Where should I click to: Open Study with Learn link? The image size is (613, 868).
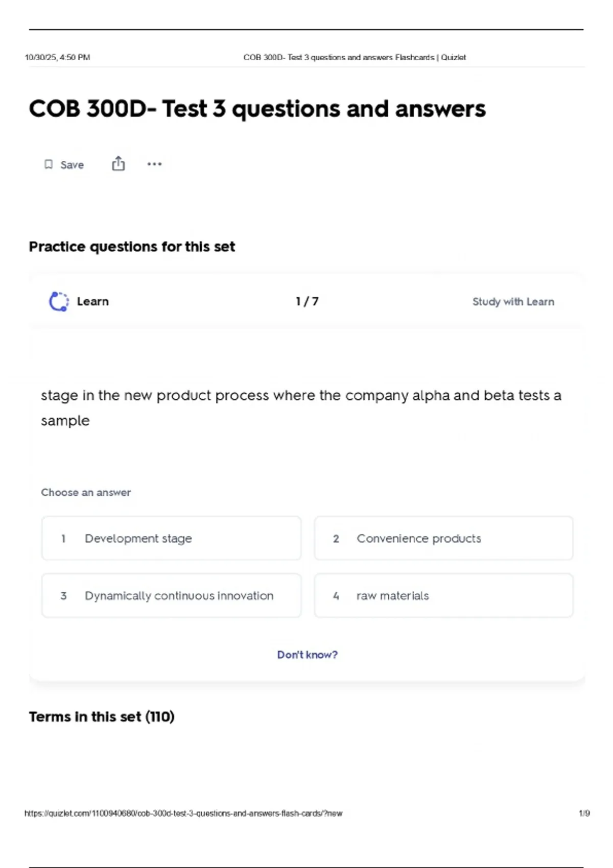[x=513, y=302]
